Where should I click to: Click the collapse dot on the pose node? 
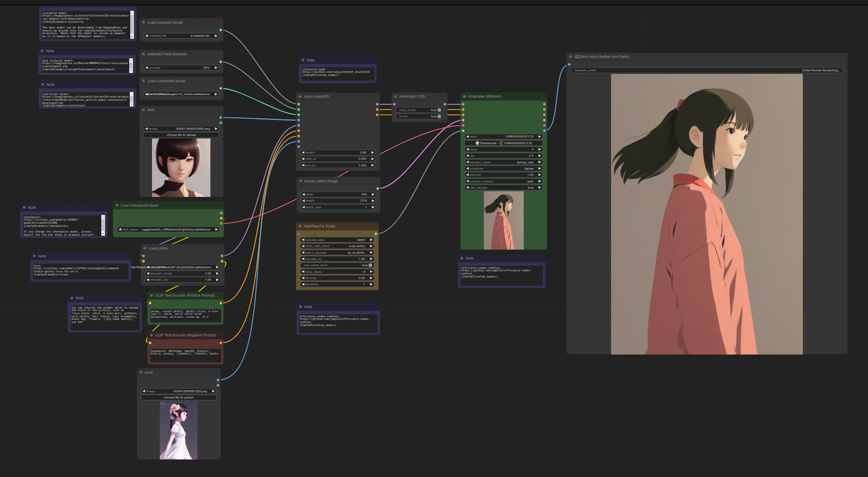[x=141, y=372]
